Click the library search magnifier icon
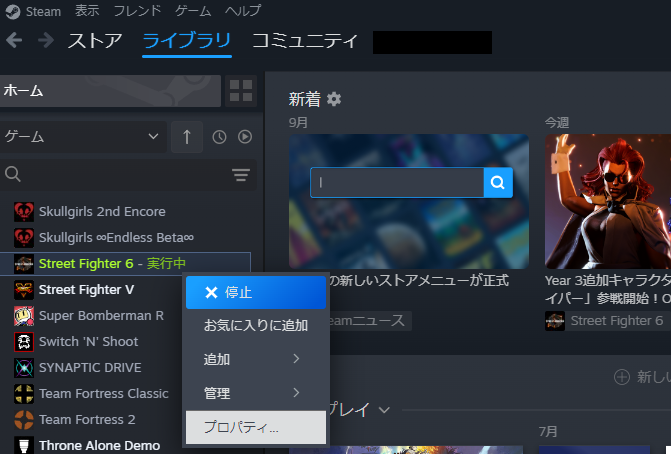This screenshot has width=671, height=454. 13,174
